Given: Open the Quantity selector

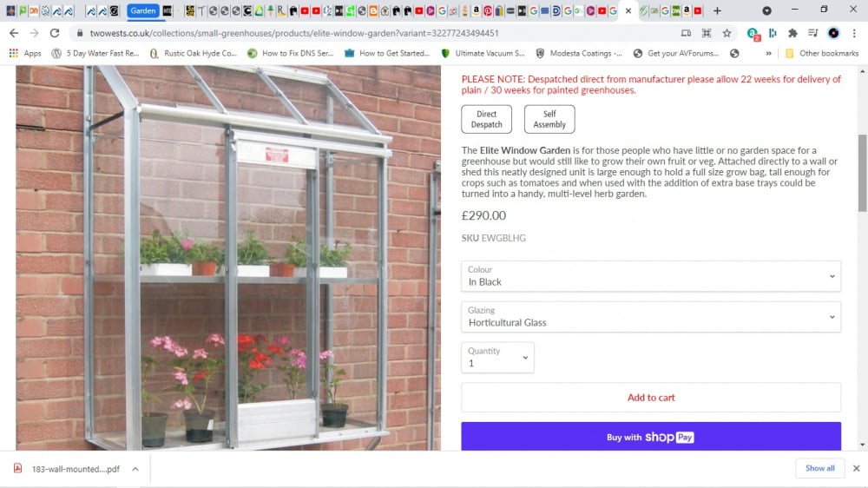Looking at the screenshot, I should click(x=497, y=357).
